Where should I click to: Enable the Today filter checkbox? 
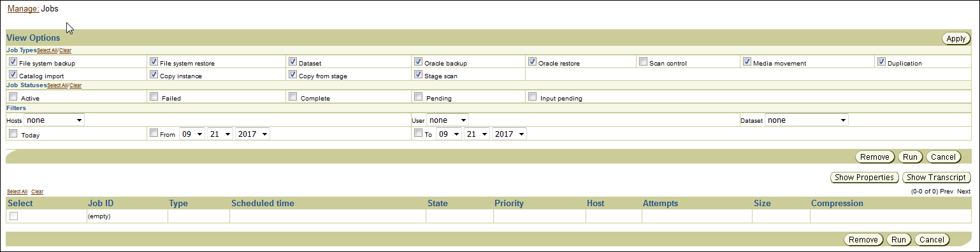(x=13, y=134)
